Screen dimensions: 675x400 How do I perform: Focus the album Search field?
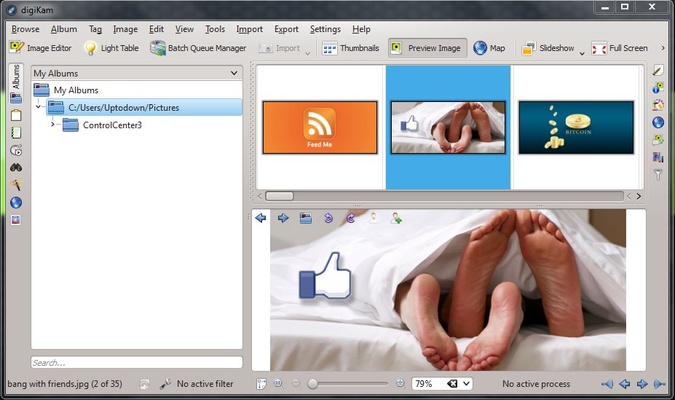[136, 363]
